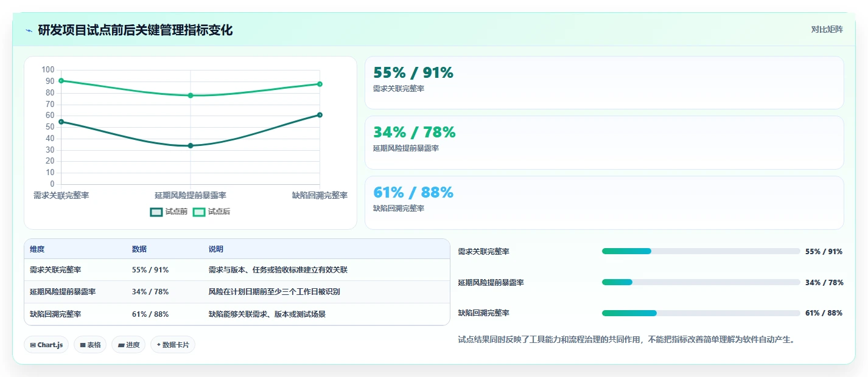Viewport: 868px width, 377px height.
Task: Click the 试点后 point at 需求关联完整率
Action: [61, 80]
